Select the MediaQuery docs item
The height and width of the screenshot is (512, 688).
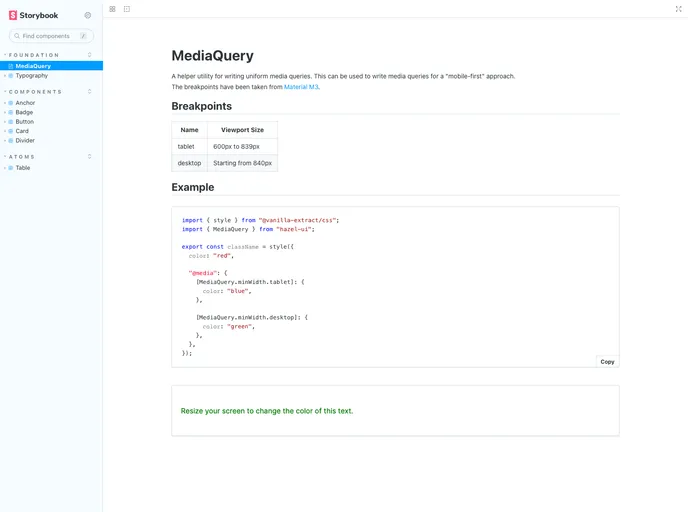coord(51,66)
